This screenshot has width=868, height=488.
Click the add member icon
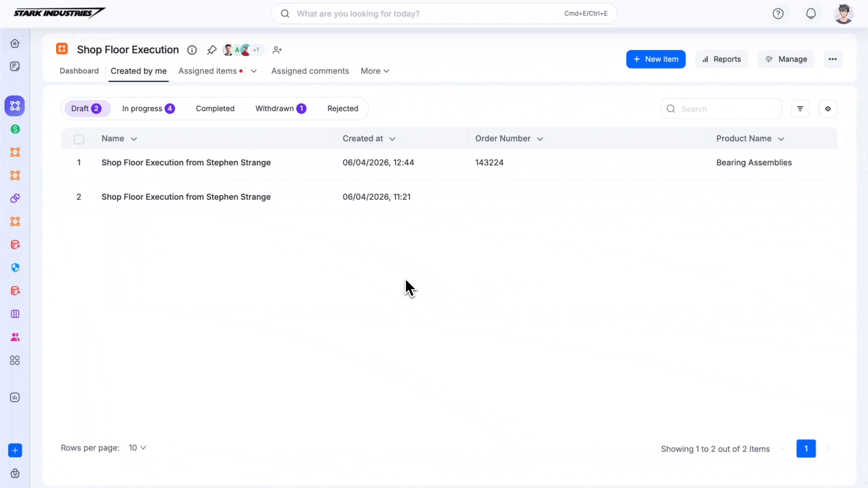pos(277,50)
